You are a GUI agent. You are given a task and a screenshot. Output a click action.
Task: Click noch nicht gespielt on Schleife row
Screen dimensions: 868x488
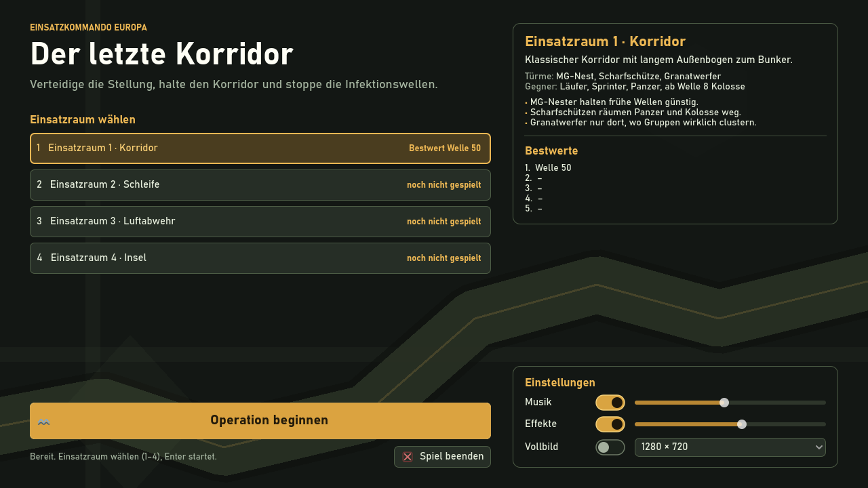pyautogui.click(x=444, y=185)
